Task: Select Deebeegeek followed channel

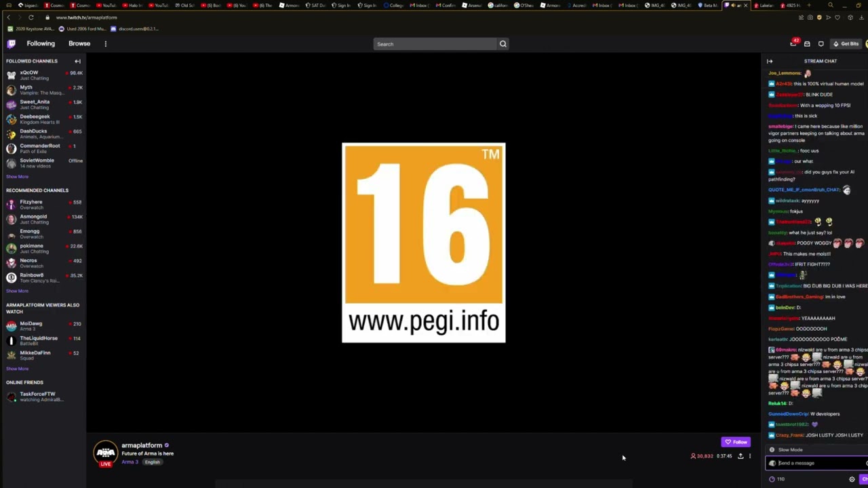Action: (44, 119)
